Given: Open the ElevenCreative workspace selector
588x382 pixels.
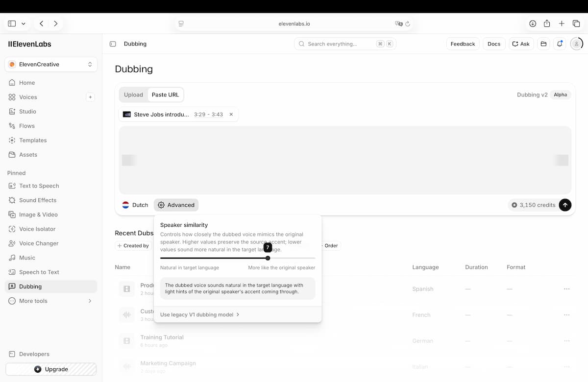Looking at the screenshot, I should pos(51,64).
